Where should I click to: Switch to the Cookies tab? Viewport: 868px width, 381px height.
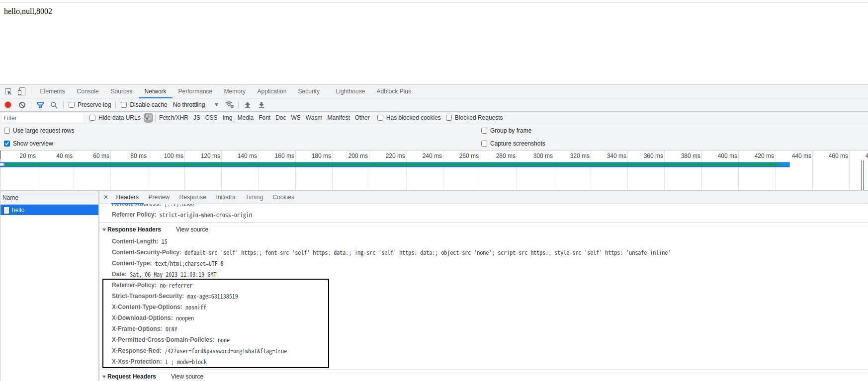[283, 197]
